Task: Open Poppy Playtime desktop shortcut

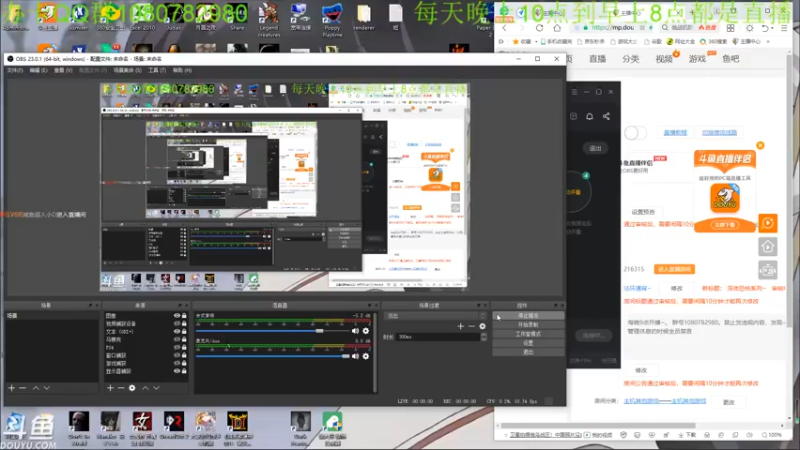Action: pyautogui.click(x=332, y=20)
